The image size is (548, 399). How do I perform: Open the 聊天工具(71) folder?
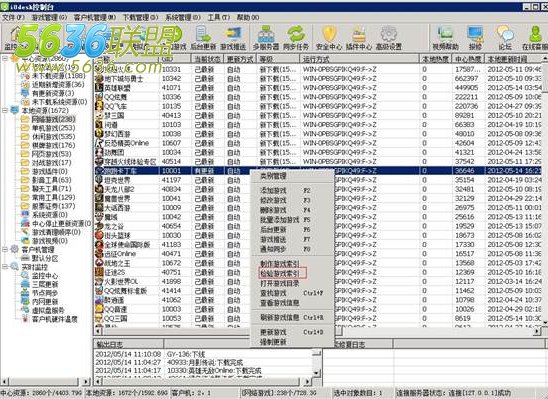click(51, 189)
